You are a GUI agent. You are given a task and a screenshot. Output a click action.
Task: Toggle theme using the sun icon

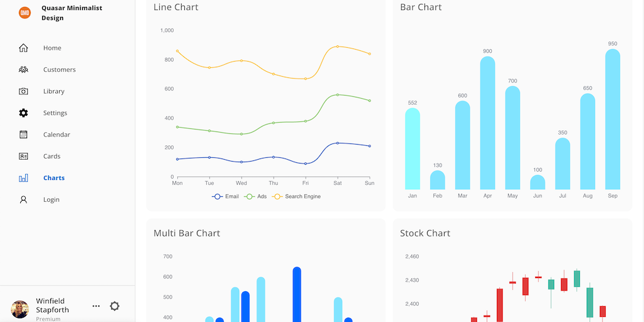[114, 306]
